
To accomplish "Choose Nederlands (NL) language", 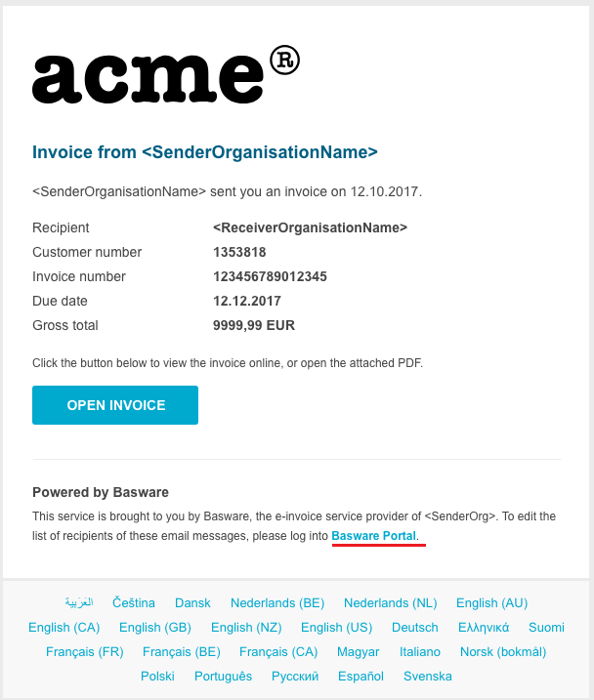I will tap(390, 603).
